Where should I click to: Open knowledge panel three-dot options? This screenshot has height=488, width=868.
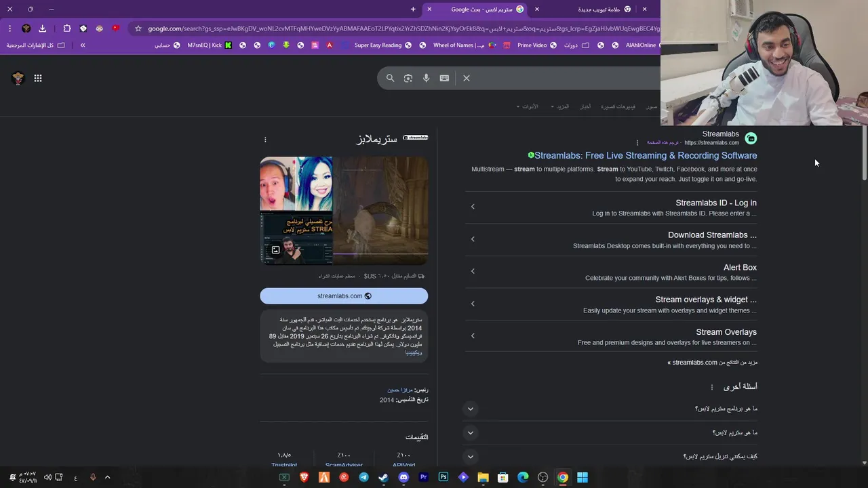click(265, 140)
